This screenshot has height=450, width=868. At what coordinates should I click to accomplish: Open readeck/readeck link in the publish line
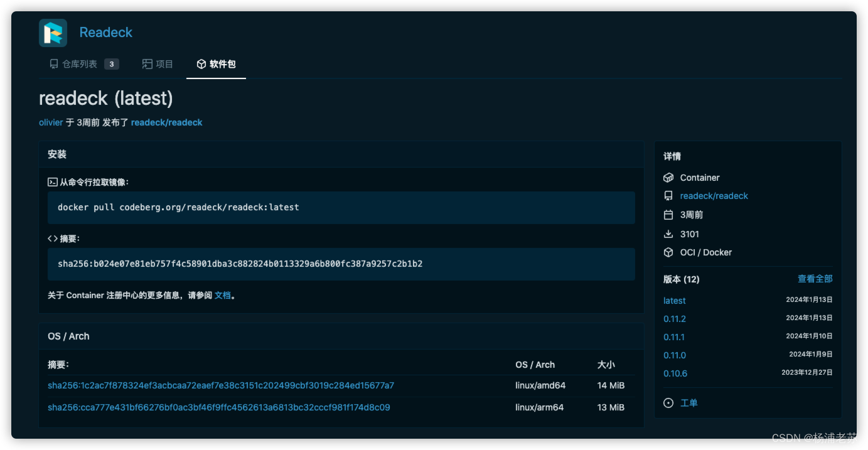(x=166, y=122)
